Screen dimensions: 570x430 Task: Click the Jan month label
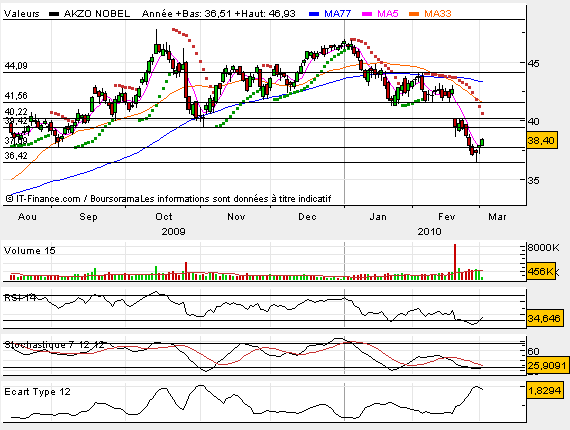point(378,217)
